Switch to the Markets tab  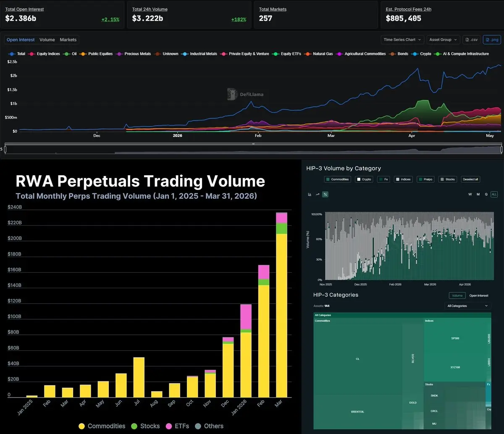(68, 40)
